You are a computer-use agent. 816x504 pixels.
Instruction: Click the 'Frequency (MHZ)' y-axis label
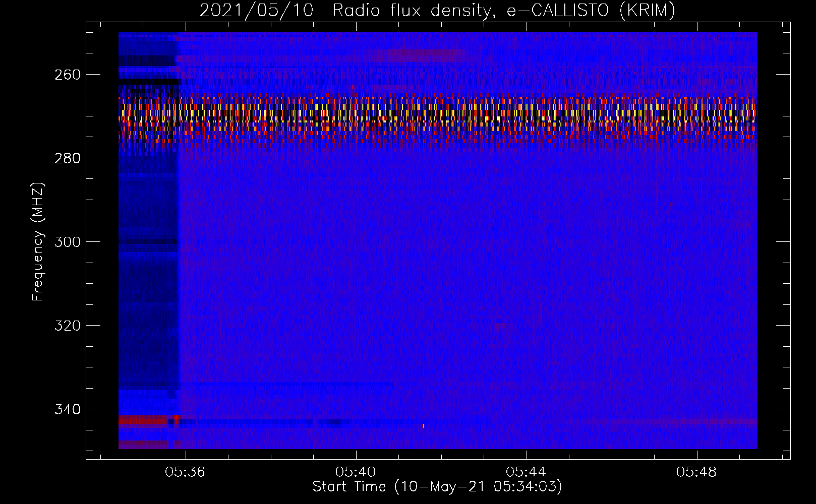(38, 241)
